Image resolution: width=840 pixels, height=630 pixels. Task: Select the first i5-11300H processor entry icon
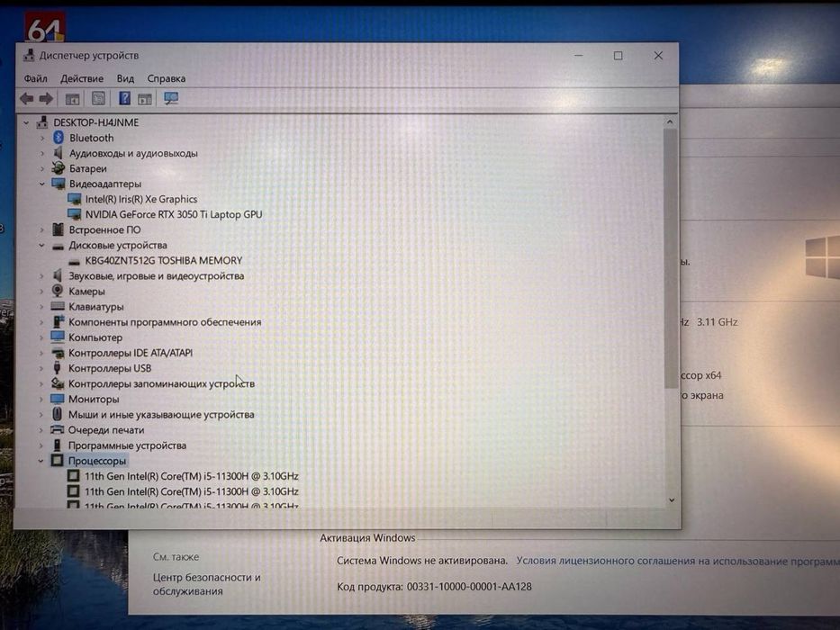[x=74, y=476]
